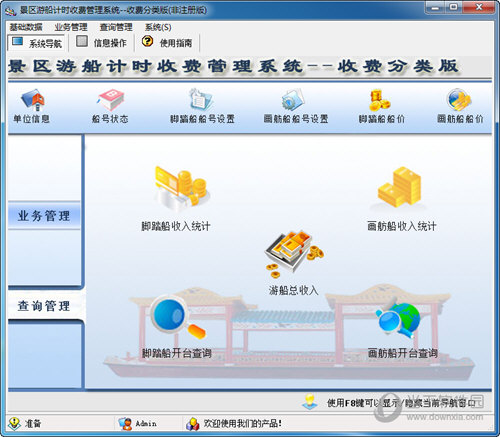This screenshot has width=500, height=437.
Task: Open the 系统(S) menu
Action: pyautogui.click(x=158, y=27)
